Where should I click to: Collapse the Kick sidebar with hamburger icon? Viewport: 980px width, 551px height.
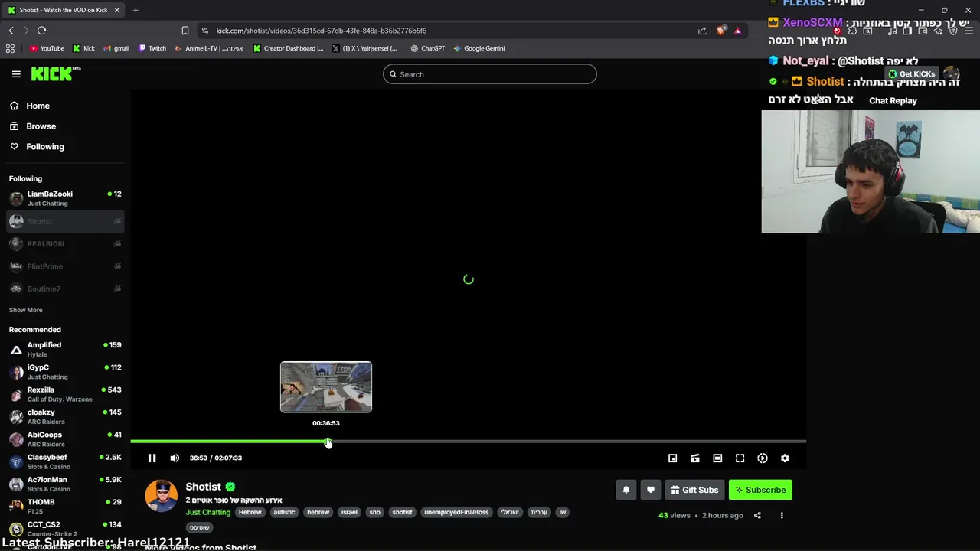[16, 74]
